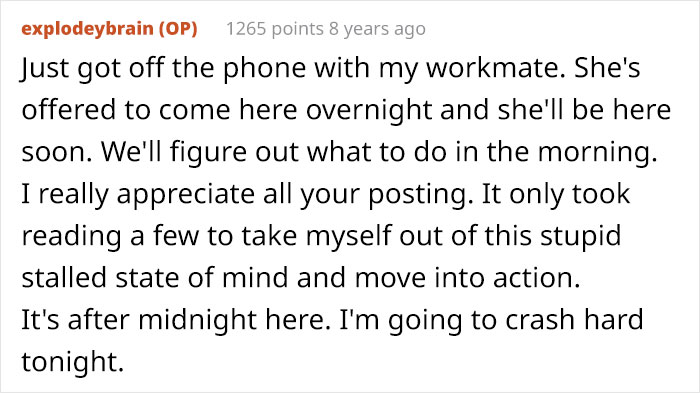Viewport: 700px width, 393px height.
Task: Click the 8 years ago timestamp
Action: pyautogui.click(x=377, y=29)
